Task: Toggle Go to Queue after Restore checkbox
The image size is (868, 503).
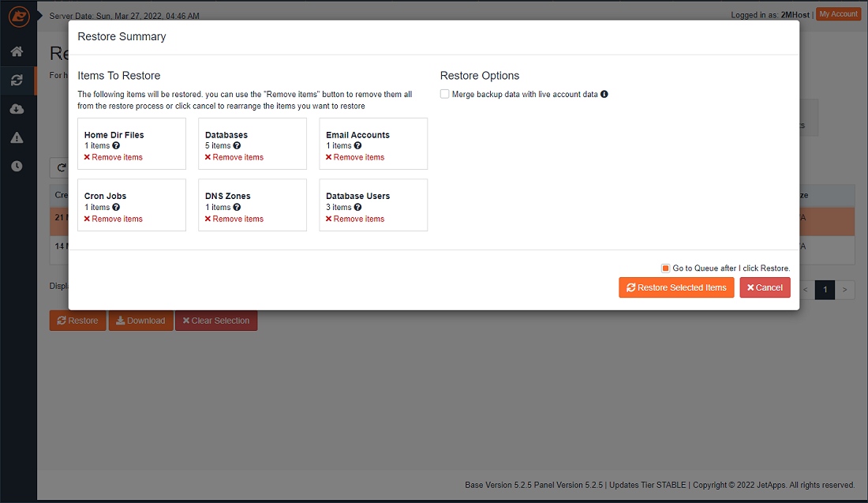Action: click(666, 268)
